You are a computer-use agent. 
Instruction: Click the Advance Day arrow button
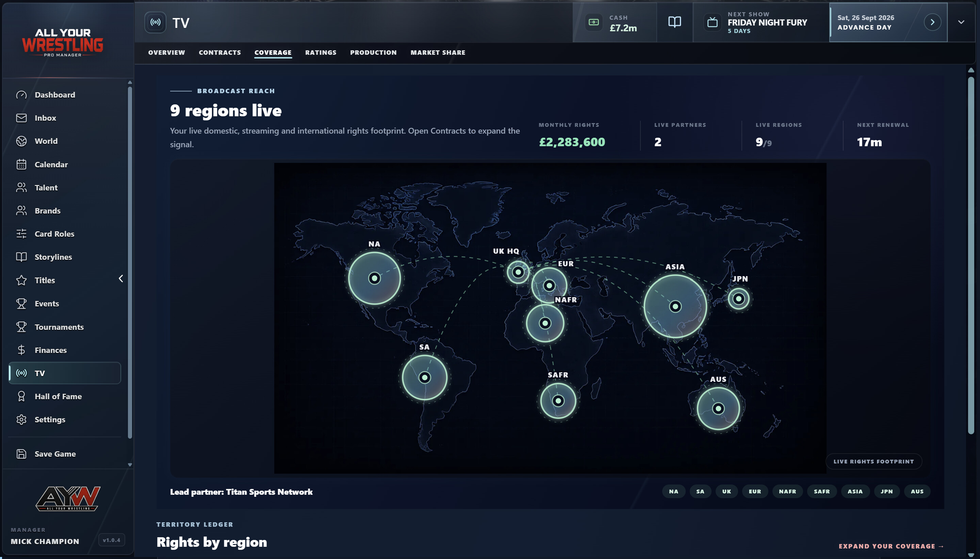[932, 22]
